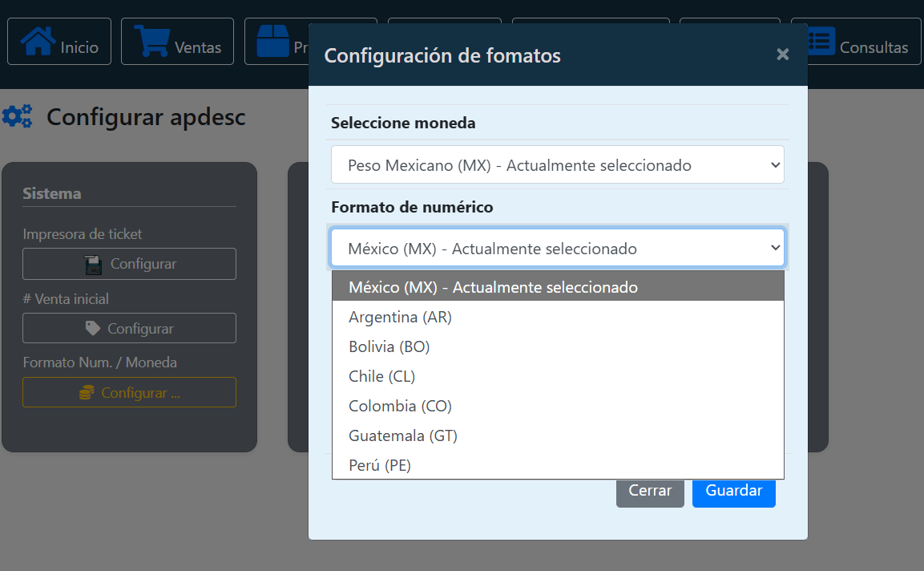Viewport: 924px width, 571px height.
Task: Open the Inicio navigation item
Action: [59, 41]
